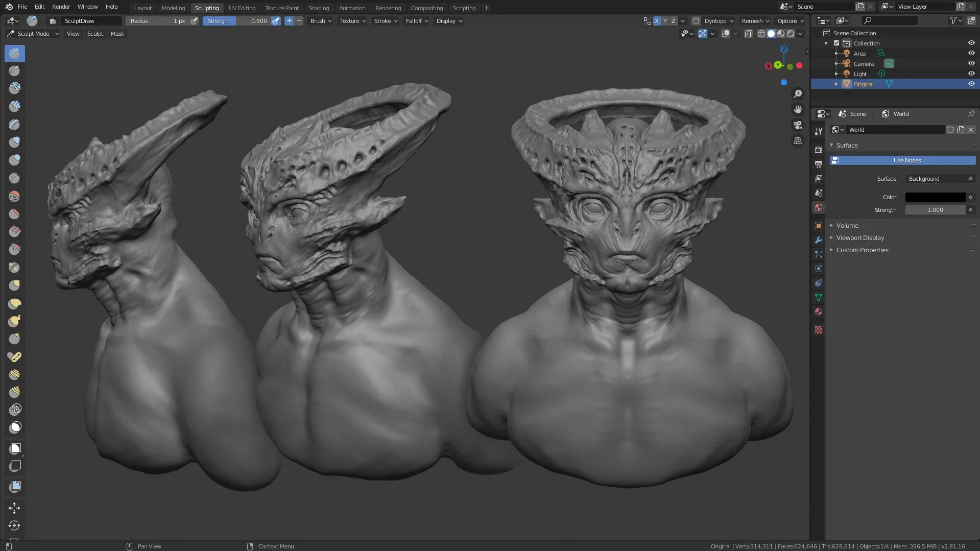Hide the Light object in the outliner
This screenshot has width=980, height=551.
[x=971, y=74]
